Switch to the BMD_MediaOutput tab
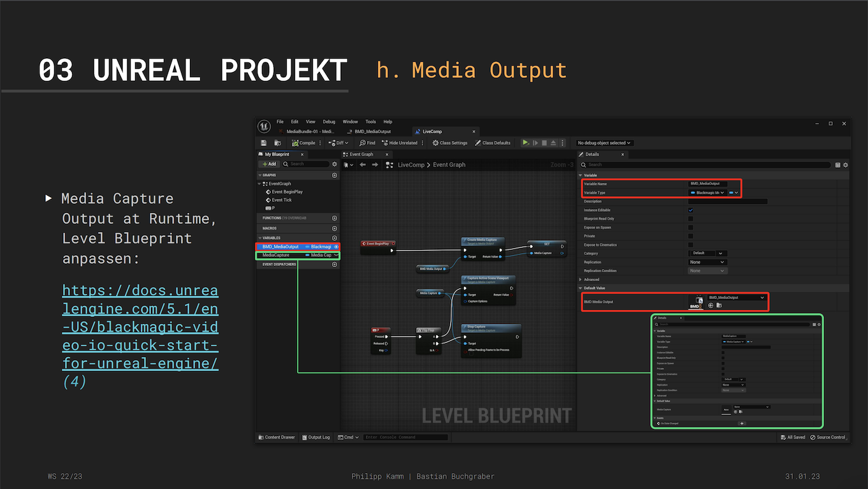This screenshot has height=489, width=868. coord(370,131)
